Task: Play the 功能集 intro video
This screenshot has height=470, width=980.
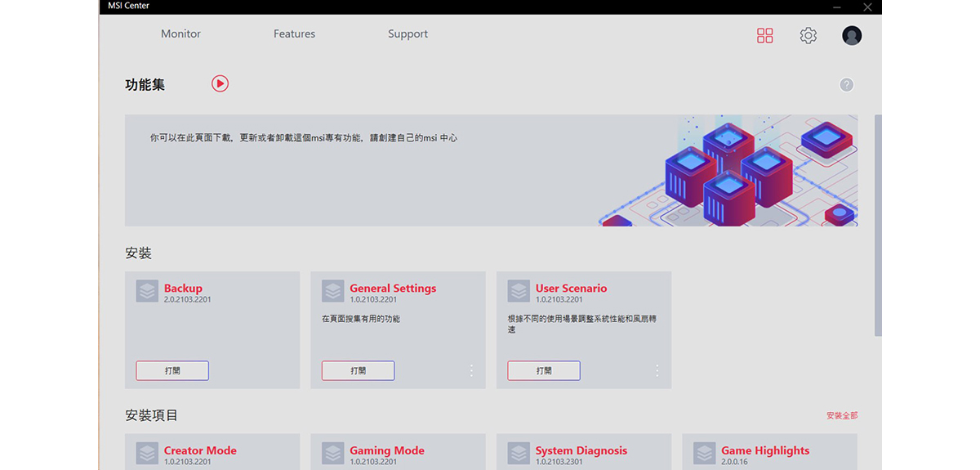Action: 220,83
